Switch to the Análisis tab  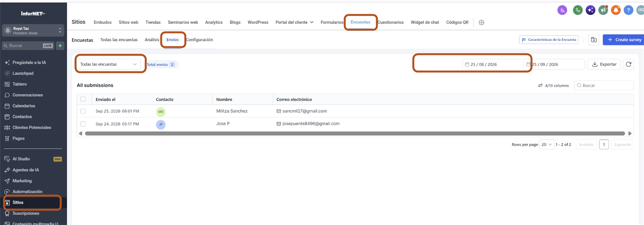pos(152,40)
